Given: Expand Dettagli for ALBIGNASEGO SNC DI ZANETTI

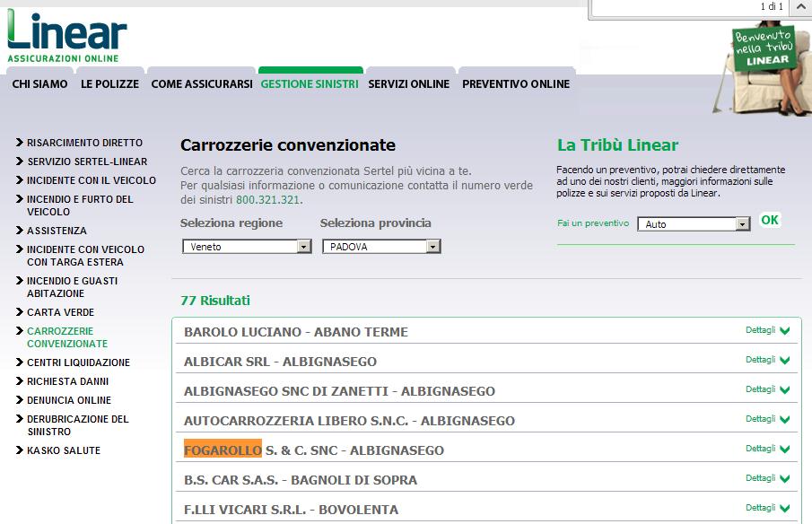Looking at the screenshot, I should [x=767, y=389].
